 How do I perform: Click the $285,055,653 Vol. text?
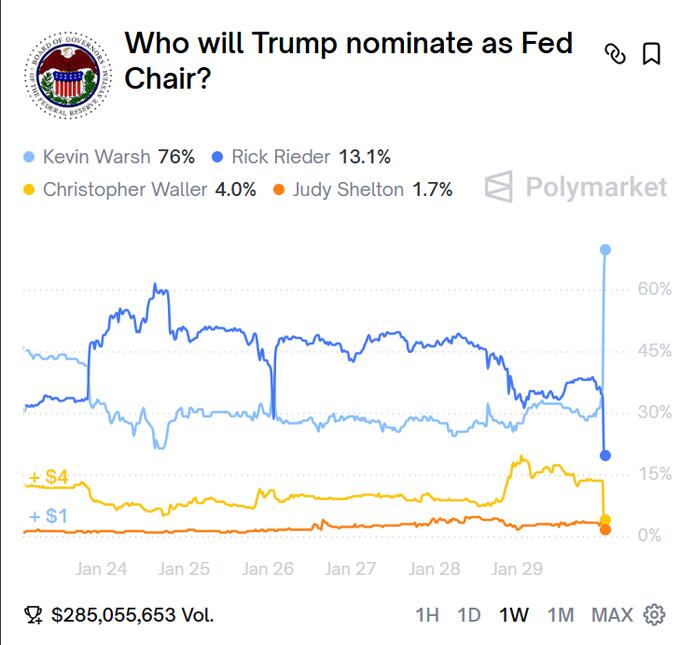[132, 614]
